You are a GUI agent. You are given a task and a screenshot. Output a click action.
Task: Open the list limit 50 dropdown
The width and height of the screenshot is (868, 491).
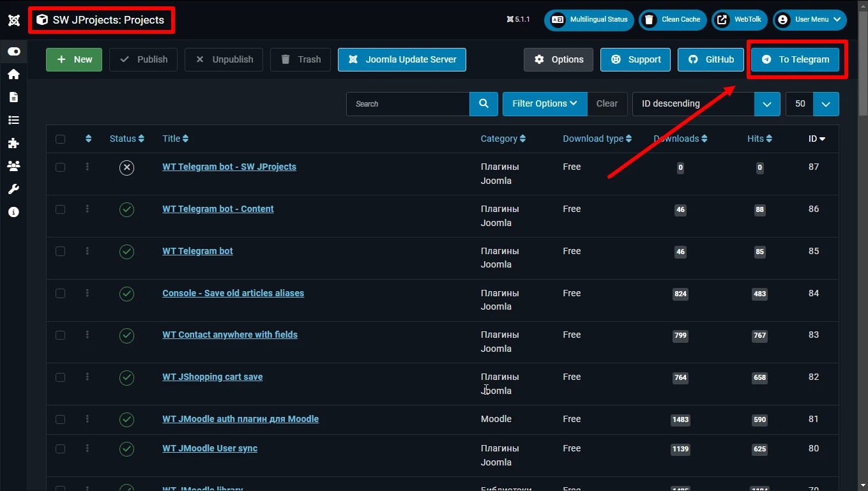(812, 103)
